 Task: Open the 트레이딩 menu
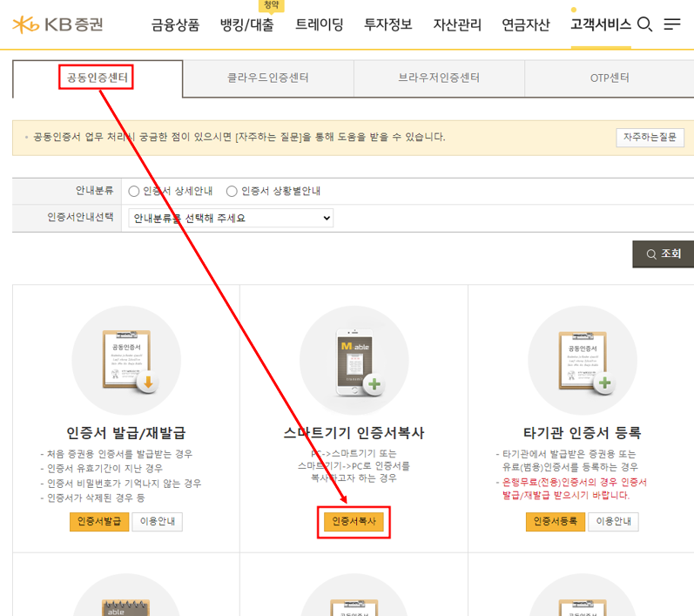(319, 24)
